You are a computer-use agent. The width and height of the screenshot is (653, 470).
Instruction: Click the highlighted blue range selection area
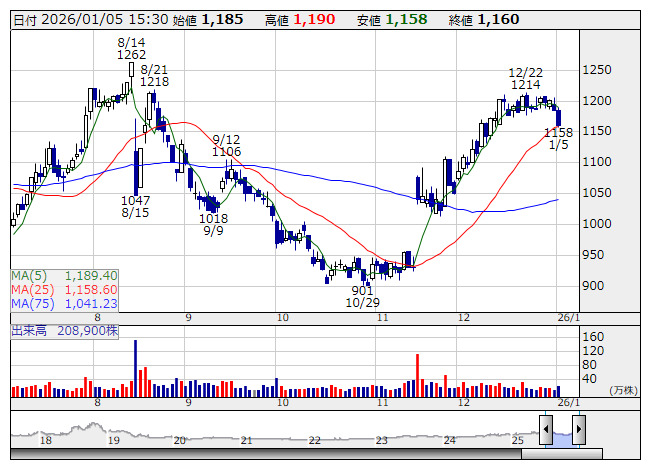(x=562, y=440)
